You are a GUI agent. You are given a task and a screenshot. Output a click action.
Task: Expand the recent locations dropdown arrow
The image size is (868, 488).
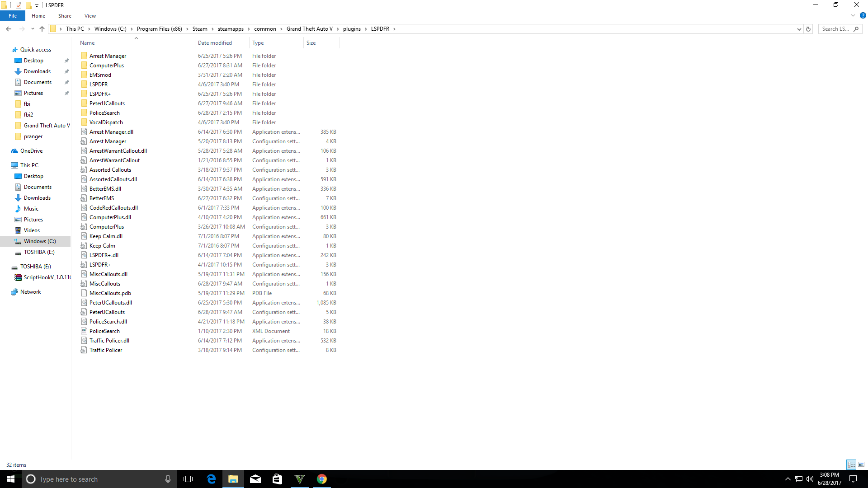click(x=33, y=29)
